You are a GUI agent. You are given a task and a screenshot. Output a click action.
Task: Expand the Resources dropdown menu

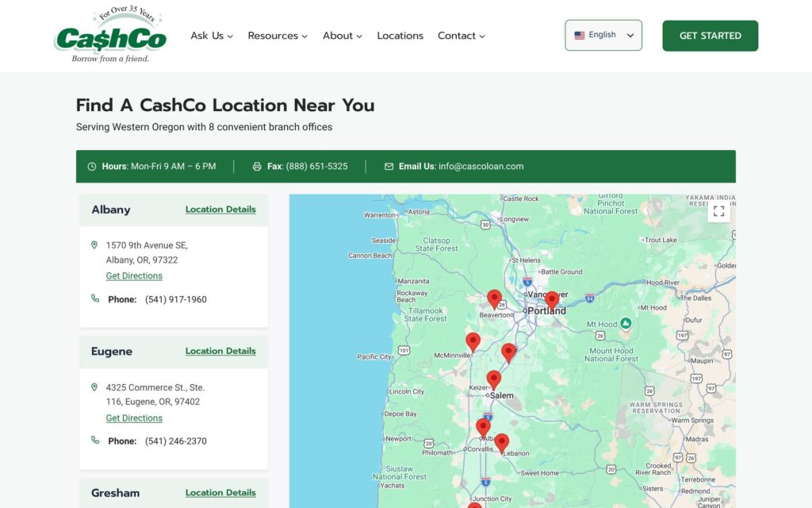click(278, 36)
